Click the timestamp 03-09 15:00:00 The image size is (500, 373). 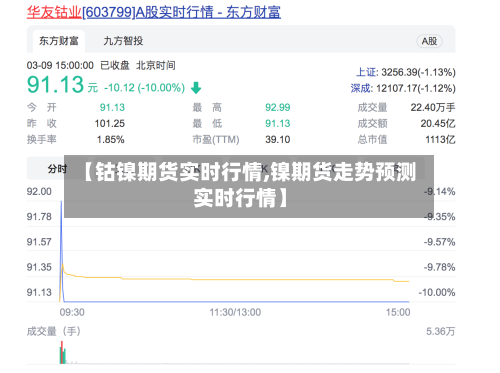click(x=60, y=65)
